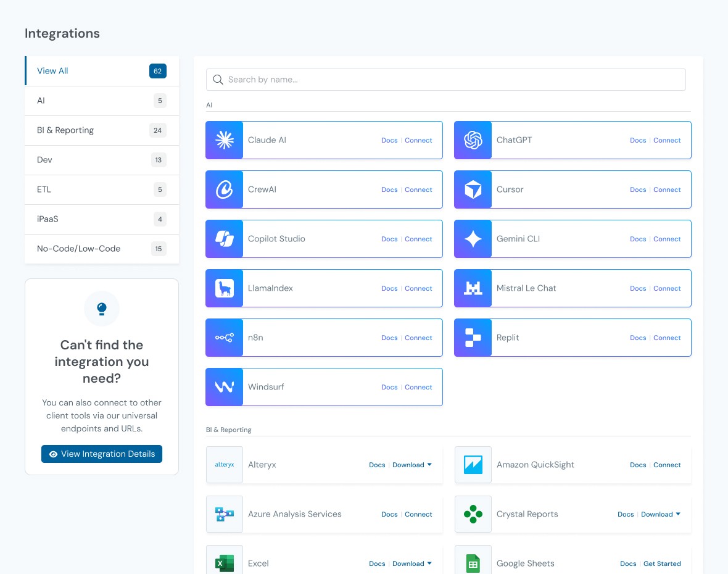Connect Azure Analysis Services integration
The height and width of the screenshot is (574, 728).
(x=418, y=514)
